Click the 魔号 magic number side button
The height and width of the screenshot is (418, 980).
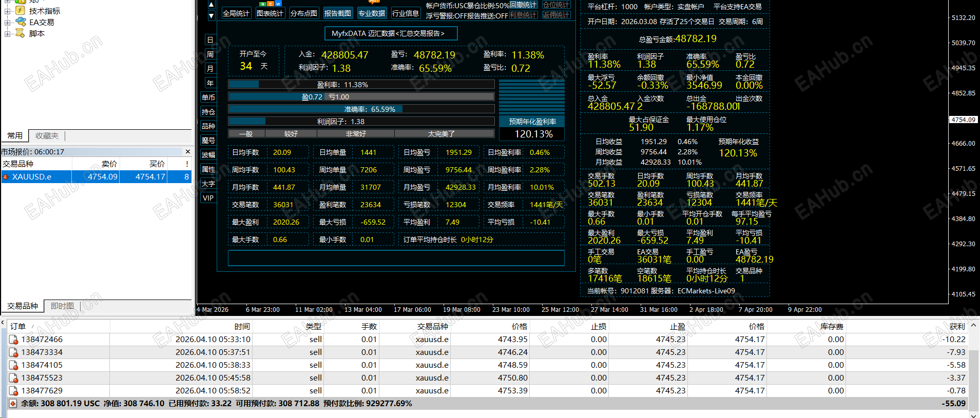coord(208,141)
